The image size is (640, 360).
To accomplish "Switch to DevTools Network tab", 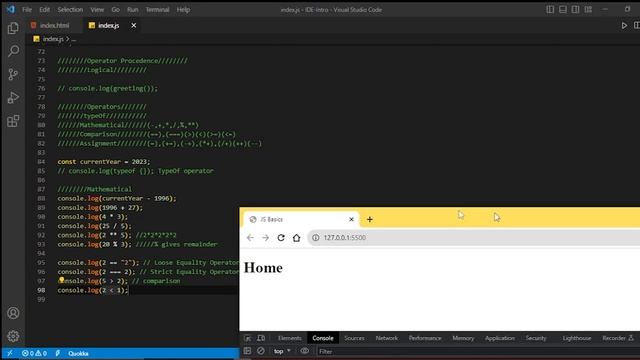I will click(x=387, y=338).
